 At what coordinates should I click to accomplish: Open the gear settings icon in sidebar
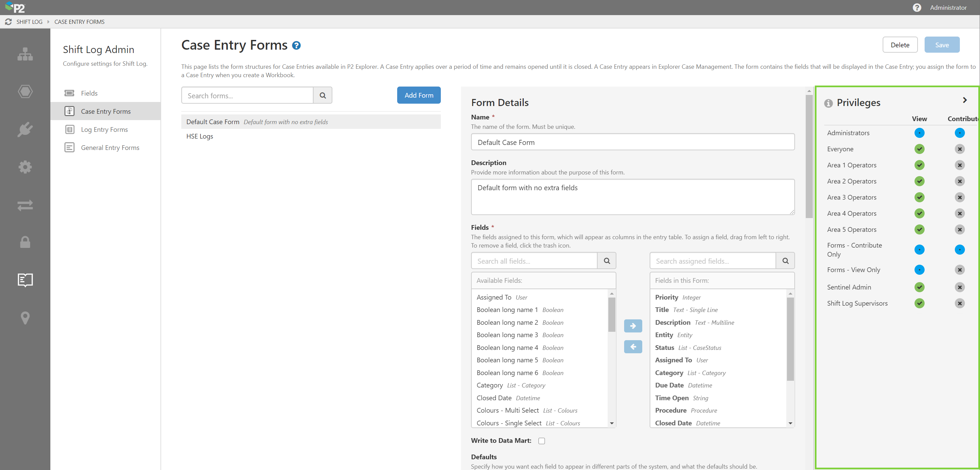coord(25,166)
